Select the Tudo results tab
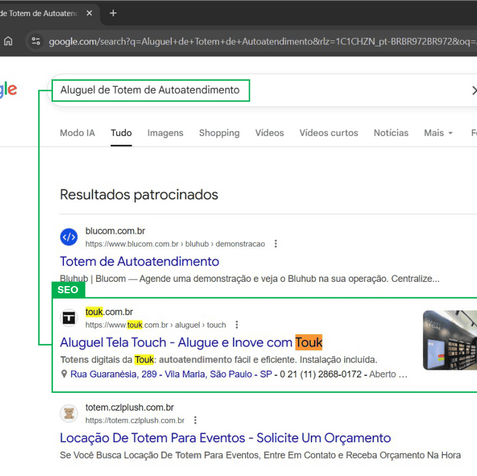Viewport: 477px width, 476px height. (x=121, y=133)
